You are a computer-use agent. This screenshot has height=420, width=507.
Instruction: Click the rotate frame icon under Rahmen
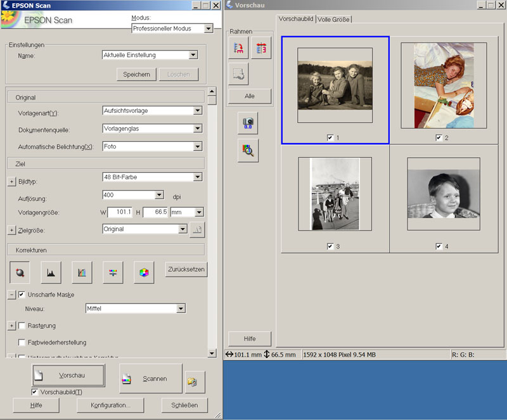(x=238, y=48)
